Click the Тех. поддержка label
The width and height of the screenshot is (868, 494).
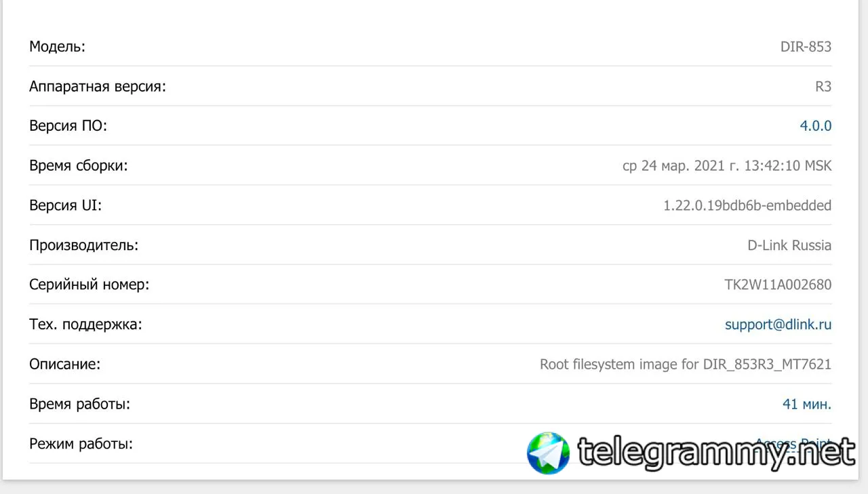(85, 325)
